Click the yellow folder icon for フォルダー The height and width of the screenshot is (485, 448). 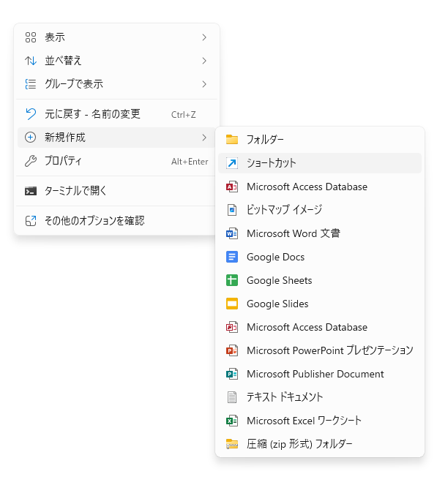(232, 140)
